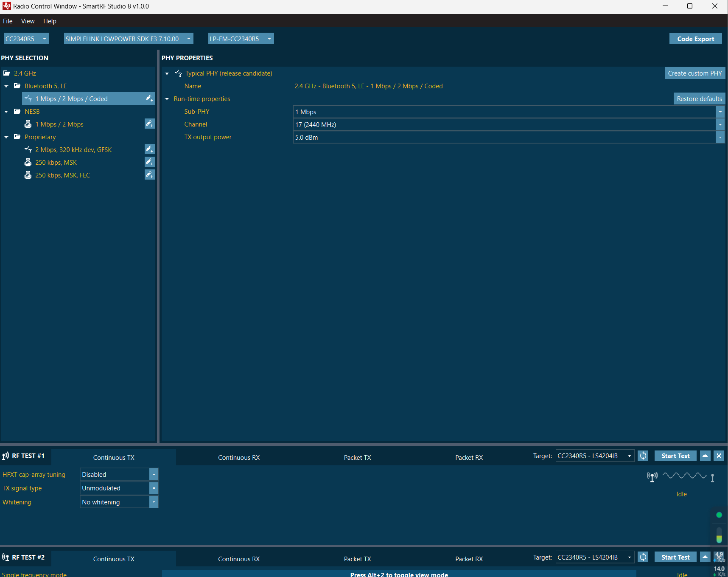Click the edit icon for the 250 kbps, MSK row without FEC
The image size is (728, 577).
149,162
